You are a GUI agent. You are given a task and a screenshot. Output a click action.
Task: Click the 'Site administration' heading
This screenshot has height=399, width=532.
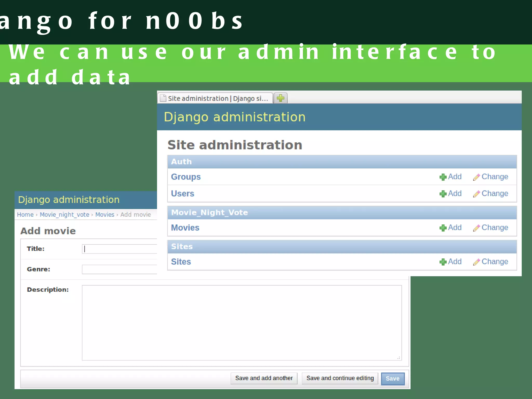pyautogui.click(x=235, y=145)
